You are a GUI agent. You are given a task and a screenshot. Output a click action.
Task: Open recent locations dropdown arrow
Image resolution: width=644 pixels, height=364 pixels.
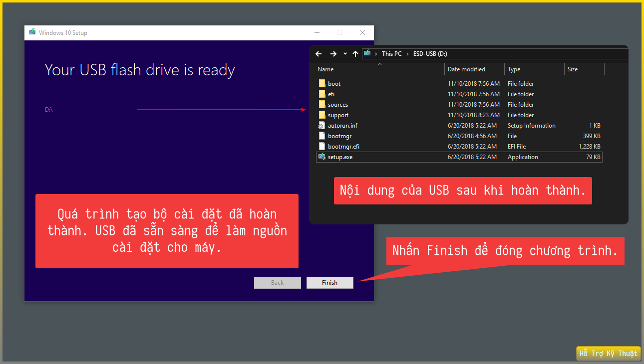click(345, 54)
